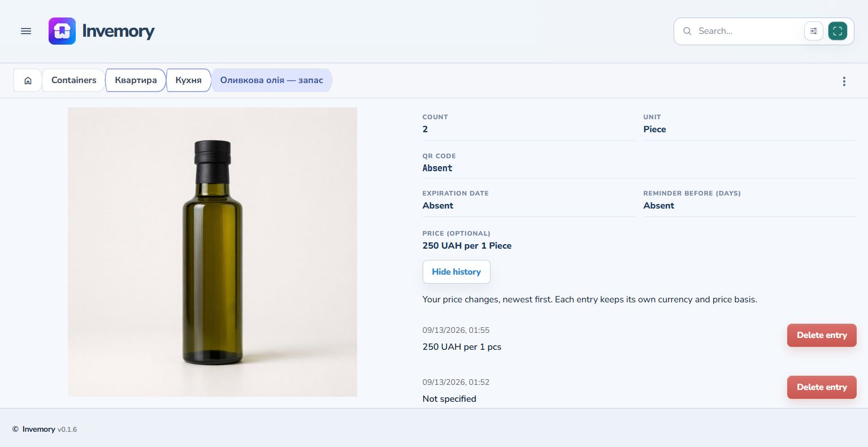
Task: Launch the QR code scanner icon
Action: (x=837, y=31)
